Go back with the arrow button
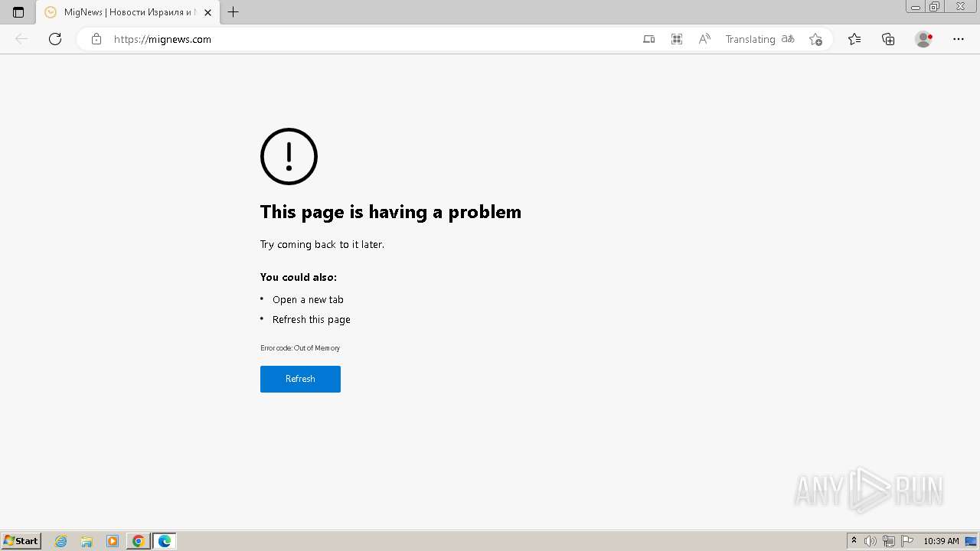Screen dimensions: 980x551 coord(21,39)
